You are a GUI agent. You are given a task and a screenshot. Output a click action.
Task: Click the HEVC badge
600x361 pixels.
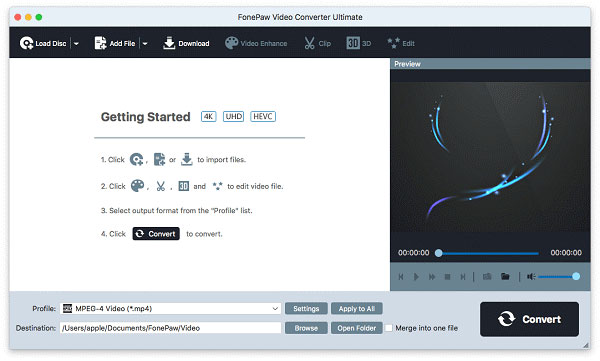[263, 116]
